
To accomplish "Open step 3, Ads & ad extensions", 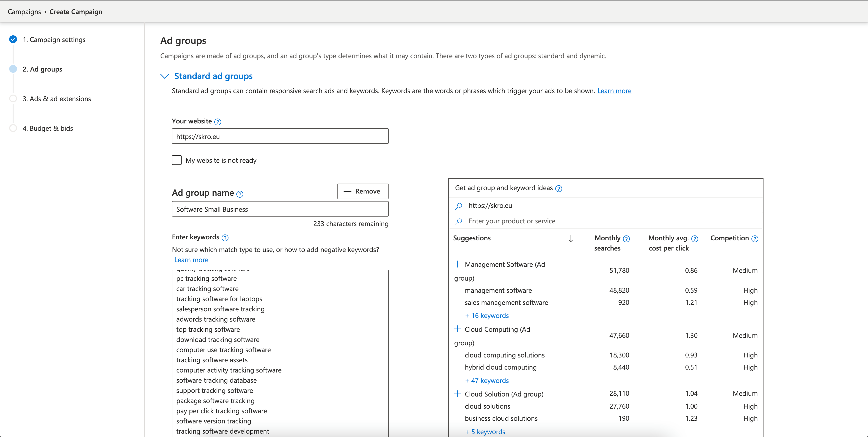I will click(x=56, y=99).
